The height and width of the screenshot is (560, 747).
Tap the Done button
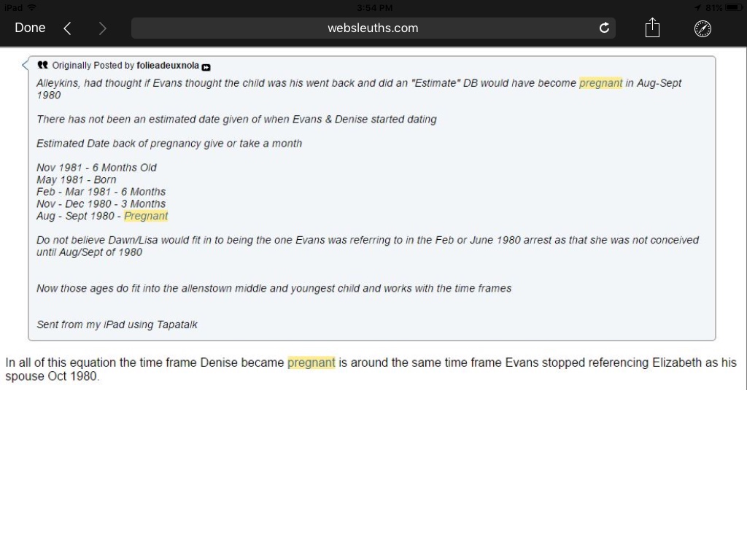[x=30, y=28]
